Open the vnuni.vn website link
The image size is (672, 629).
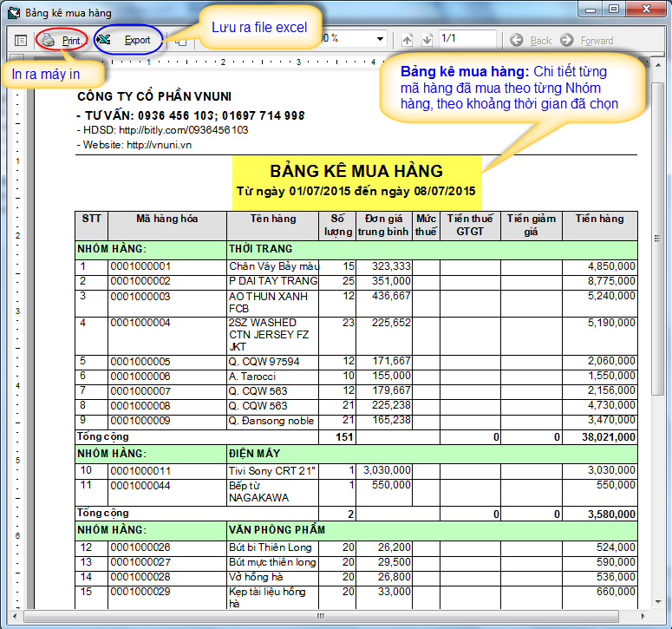coord(159,145)
